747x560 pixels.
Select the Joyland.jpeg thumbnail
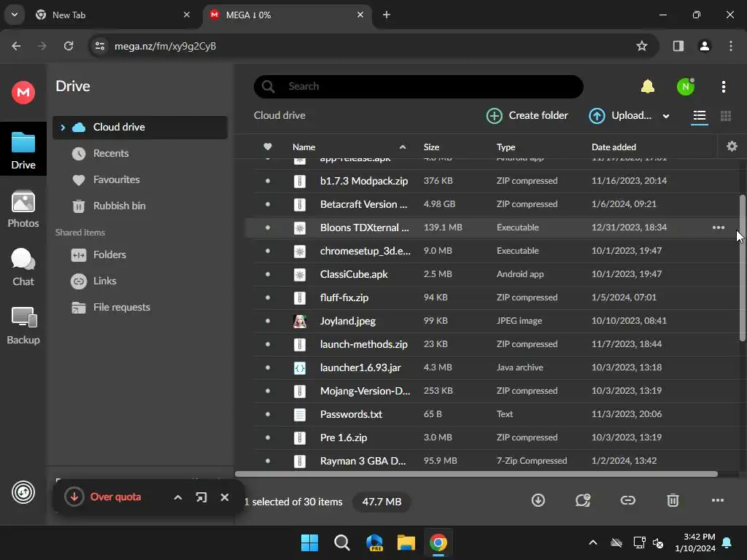[300, 321]
